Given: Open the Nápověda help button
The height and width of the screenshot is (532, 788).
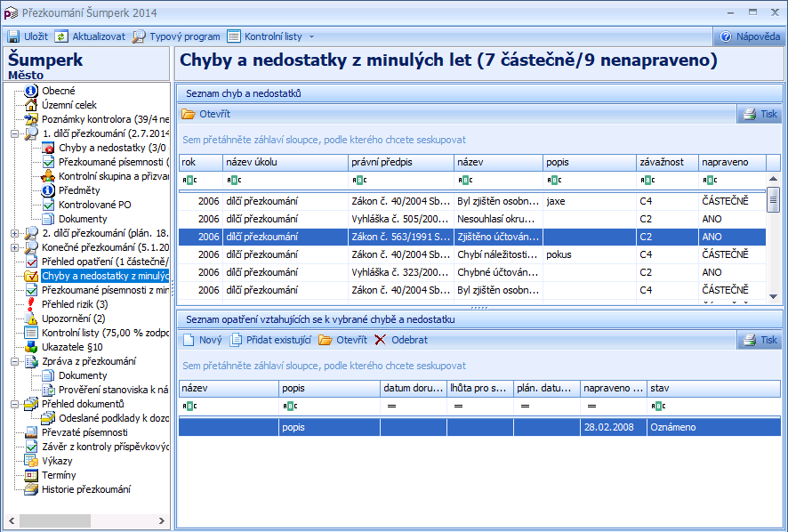Looking at the screenshot, I should tap(750, 36).
